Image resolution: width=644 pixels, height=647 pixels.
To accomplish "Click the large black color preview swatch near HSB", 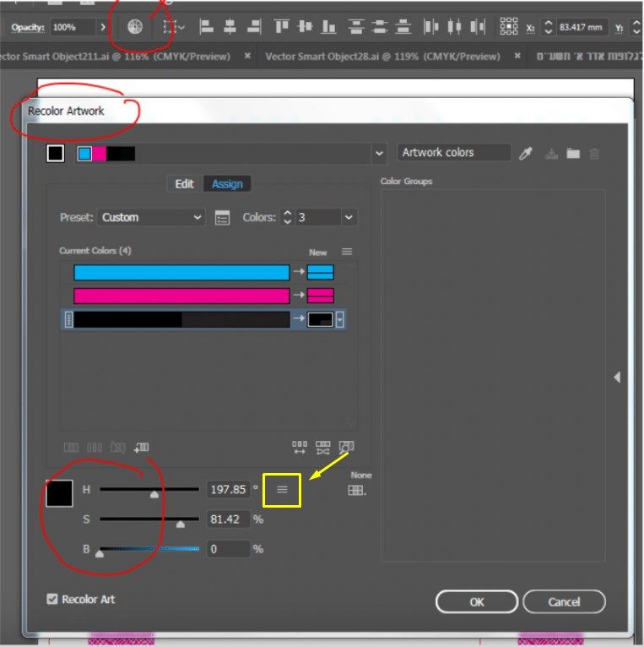I will click(59, 492).
